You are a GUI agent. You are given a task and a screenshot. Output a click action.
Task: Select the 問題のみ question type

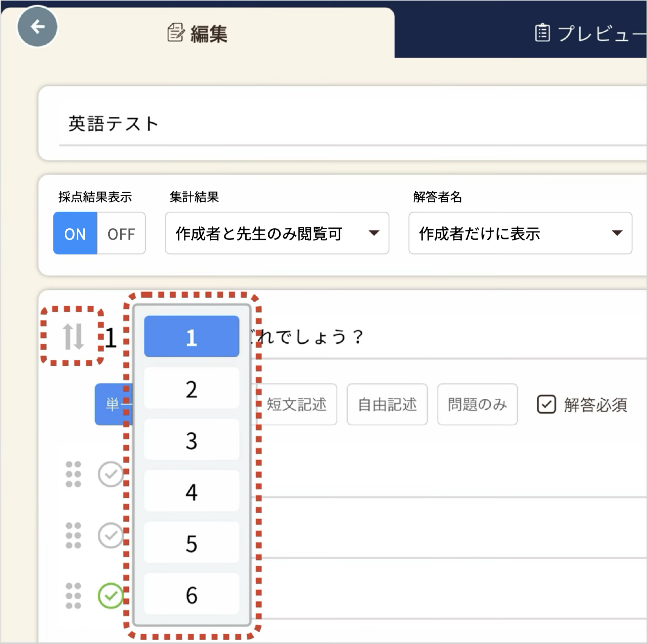tap(477, 405)
